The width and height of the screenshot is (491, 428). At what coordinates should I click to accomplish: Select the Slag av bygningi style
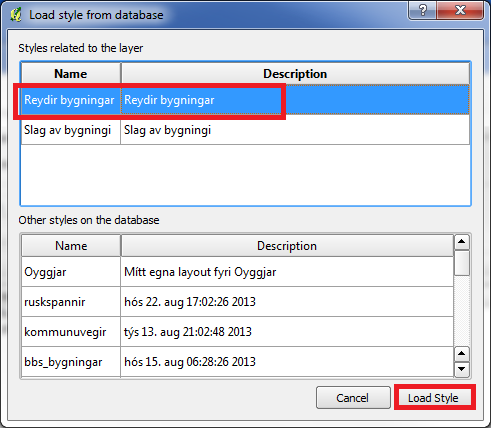245,130
